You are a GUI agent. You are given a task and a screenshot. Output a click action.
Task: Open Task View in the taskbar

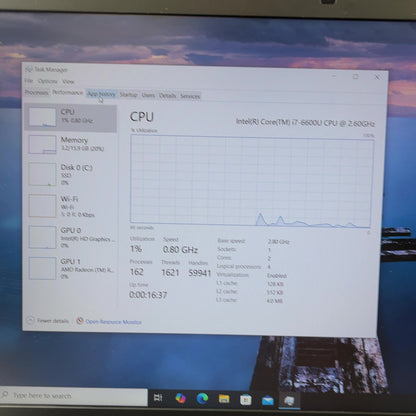[158, 397]
